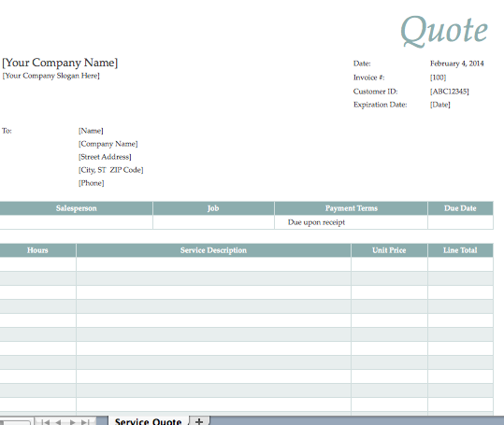Select the Your Company Name cell
Viewport: 504px width, 425px height.
pyautogui.click(x=60, y=63)
